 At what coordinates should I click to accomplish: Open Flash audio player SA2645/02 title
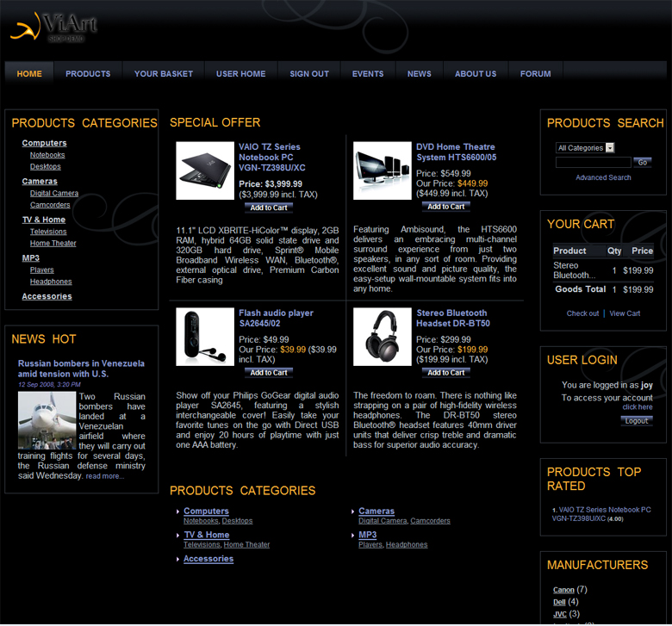276,318
